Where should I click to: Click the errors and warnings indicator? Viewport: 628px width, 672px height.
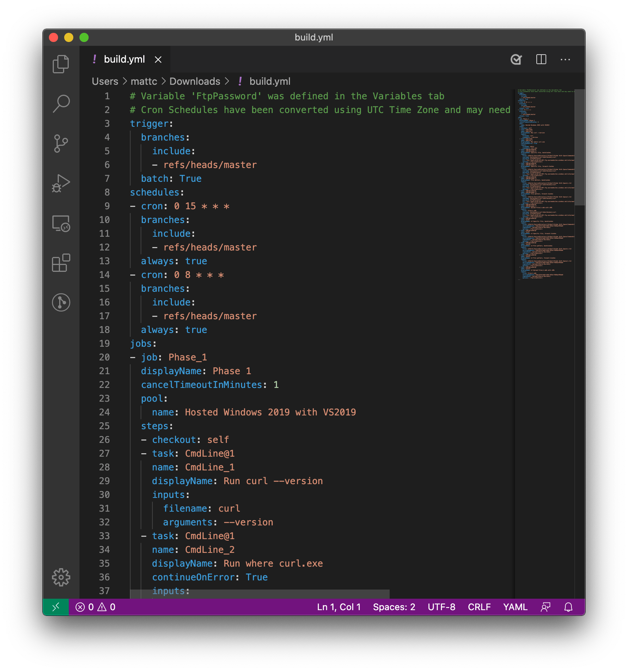(95, 607)
